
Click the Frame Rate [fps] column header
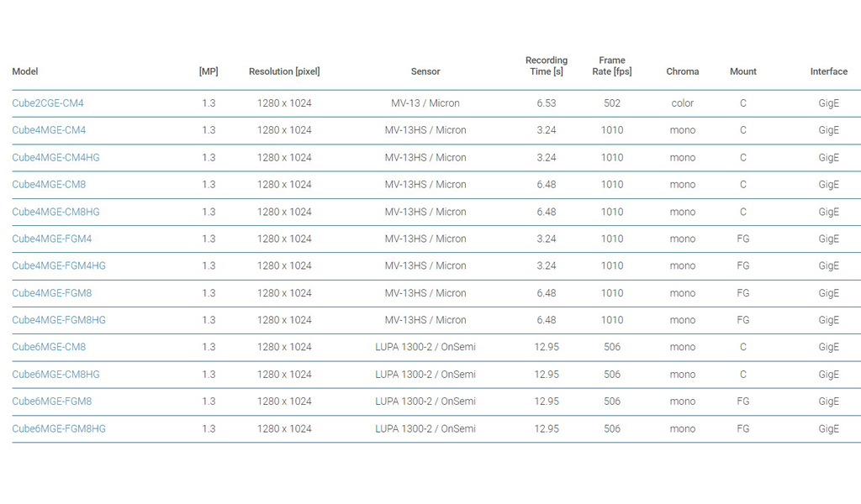612,66
